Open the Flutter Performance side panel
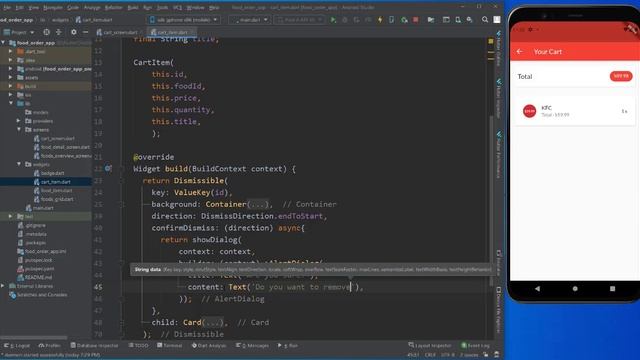The width and height of the screenshot is (640, 360). pos(498,154)
